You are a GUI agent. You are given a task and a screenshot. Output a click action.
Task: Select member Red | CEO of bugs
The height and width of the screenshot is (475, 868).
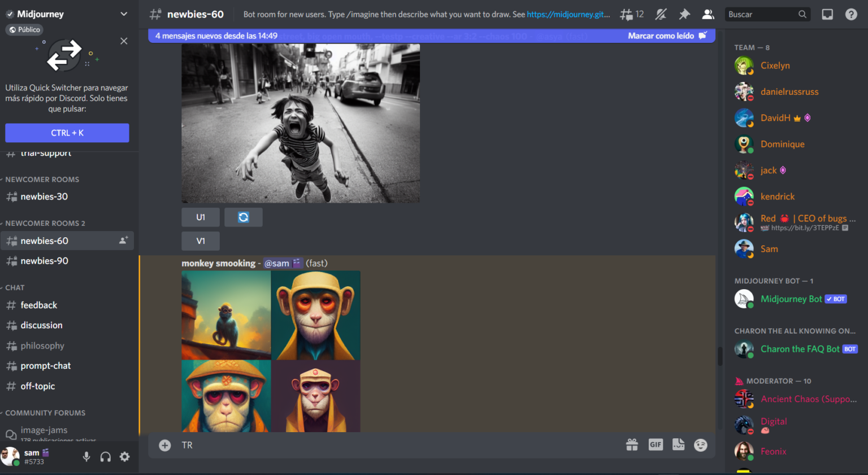pyautogui.click(x=796, y=223)
